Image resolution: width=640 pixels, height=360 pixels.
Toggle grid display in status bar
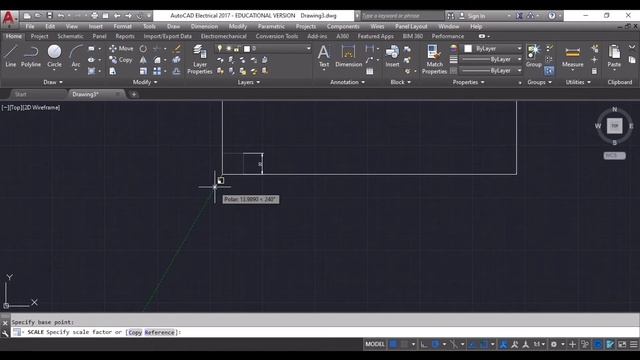(x=393, y=344)
